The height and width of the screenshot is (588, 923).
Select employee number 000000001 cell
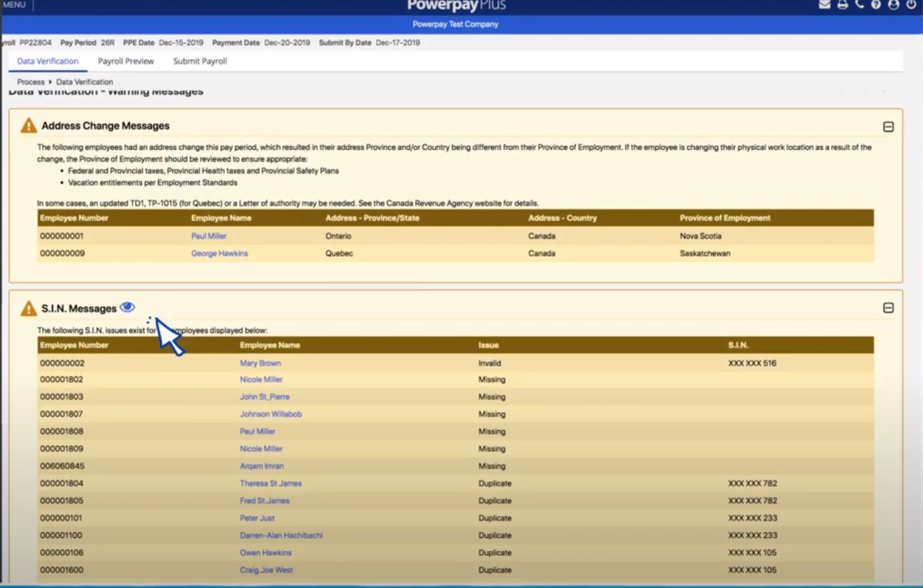tap(62, 236)
